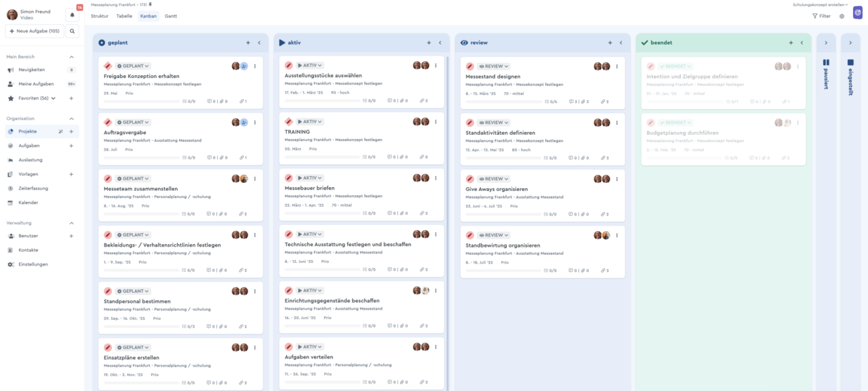Switch to the Tabelle view tab
Viewport: 868px width, 391px height.
[124, 16]
